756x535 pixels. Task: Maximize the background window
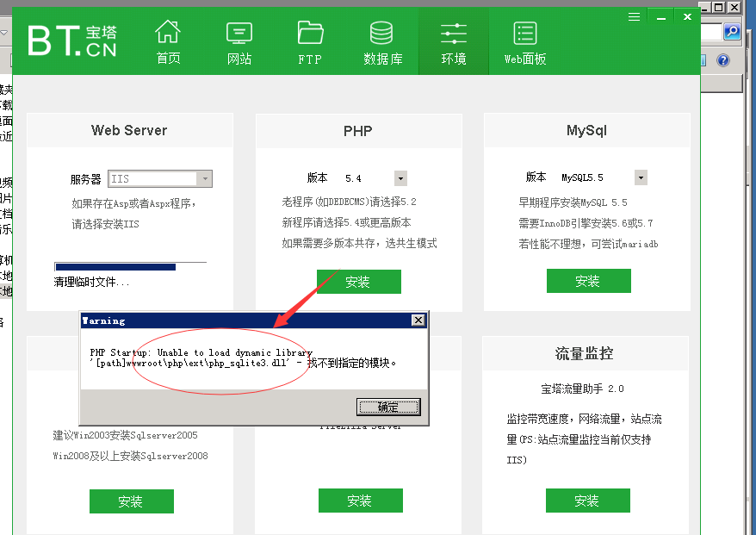click(719, 7)
